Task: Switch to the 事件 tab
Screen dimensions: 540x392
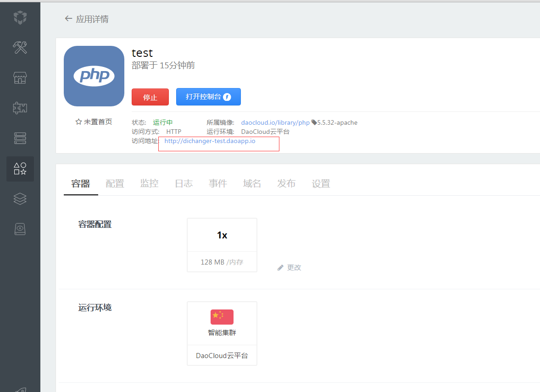Action: click(x=217, y=183)
